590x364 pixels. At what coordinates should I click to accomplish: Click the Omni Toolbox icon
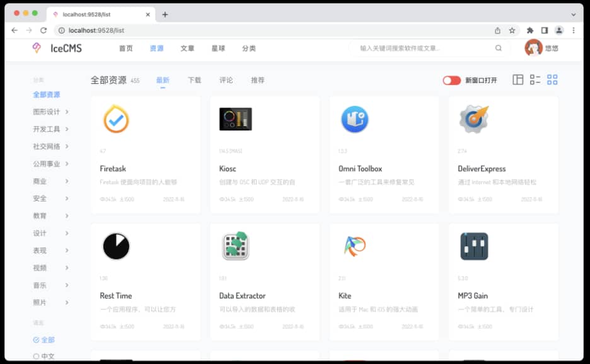click(x=354, y=120)
